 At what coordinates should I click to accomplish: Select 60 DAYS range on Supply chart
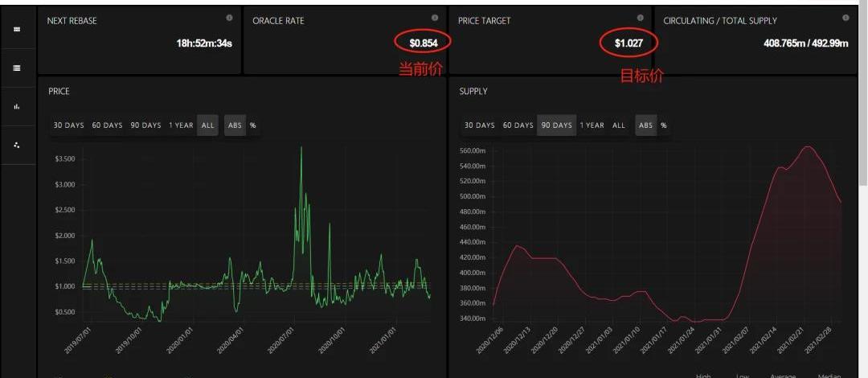pos(518,125)
